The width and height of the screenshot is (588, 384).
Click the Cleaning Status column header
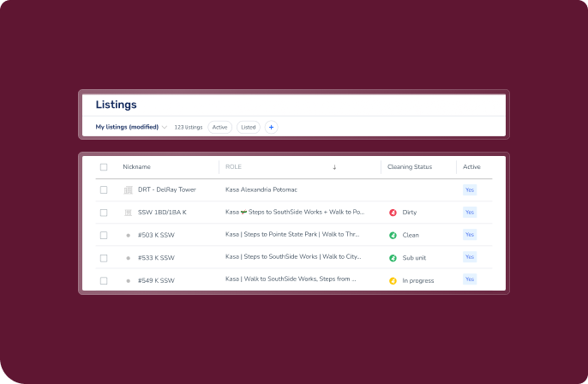pyautogui.click(x=410, y=167)
